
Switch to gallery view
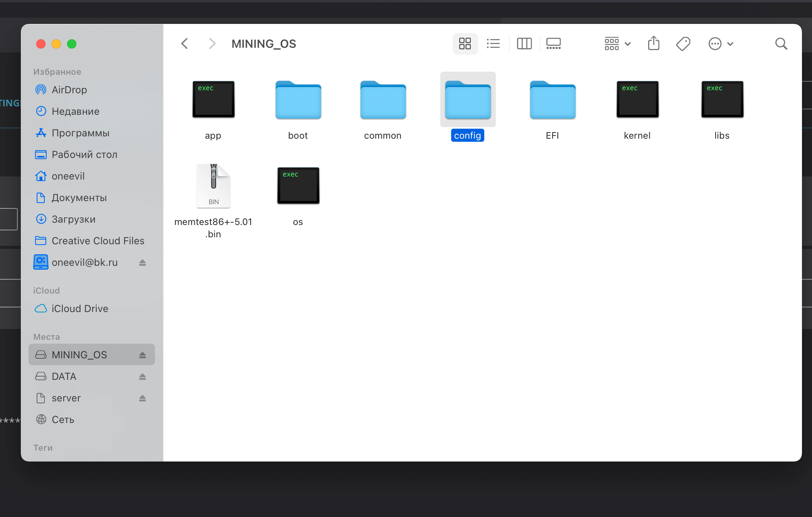coord(553,44)
